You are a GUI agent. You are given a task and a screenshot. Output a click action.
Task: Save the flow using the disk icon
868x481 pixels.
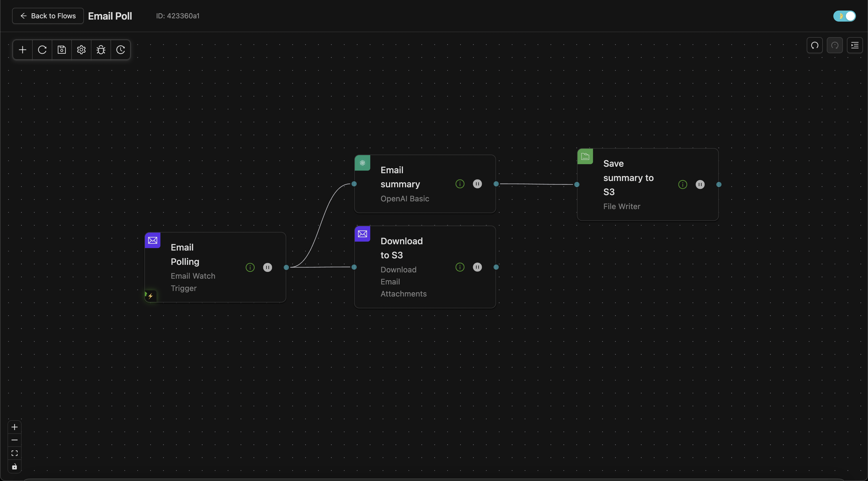coord(62,50)
